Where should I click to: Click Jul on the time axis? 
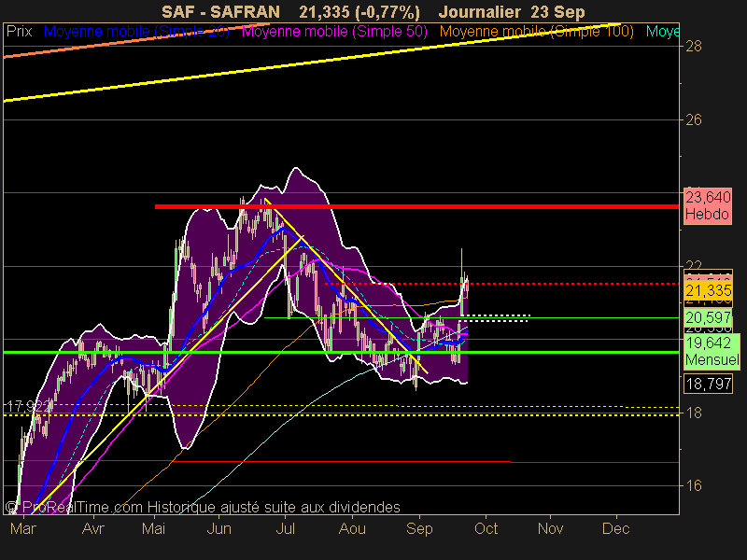tap(286, 528)
